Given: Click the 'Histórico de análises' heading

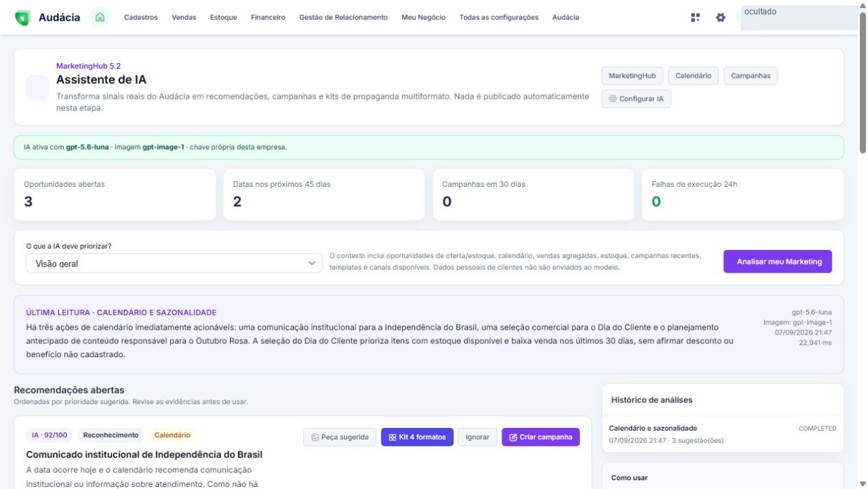Looking at the screenshot, I should pos(652,400).
